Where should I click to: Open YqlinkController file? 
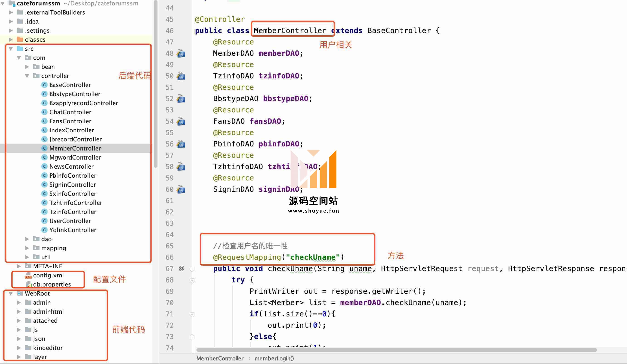point(73,230)
